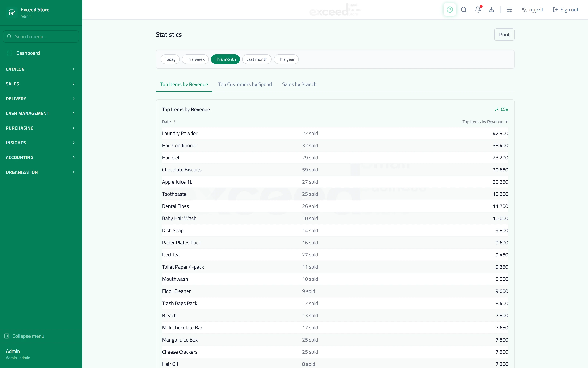Select the Last month period filter
Image resolution: width=588 pixels, height=368 pixels.
coord(257,59)
